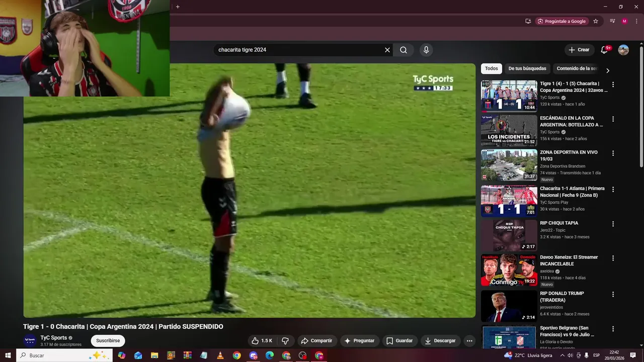This screenshot has width=644, height=362.
Task: Open VLC from the taskbar
Action: click(x=220, y=355)
